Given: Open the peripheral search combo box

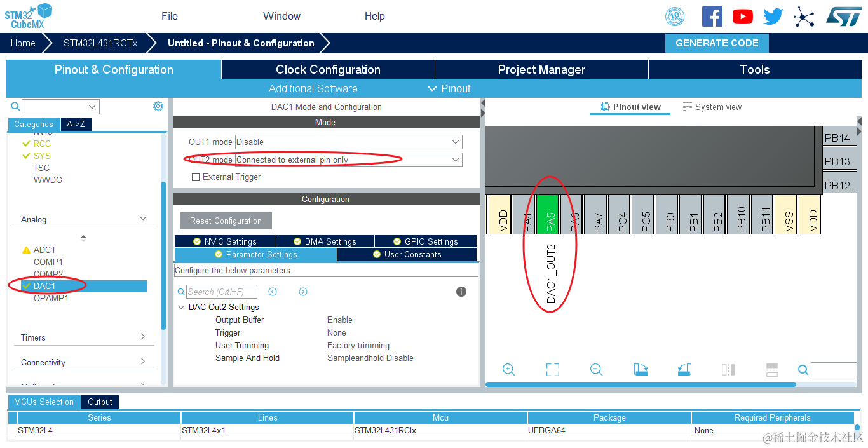Looking at the screenshot, I should [x=60, y=107].
